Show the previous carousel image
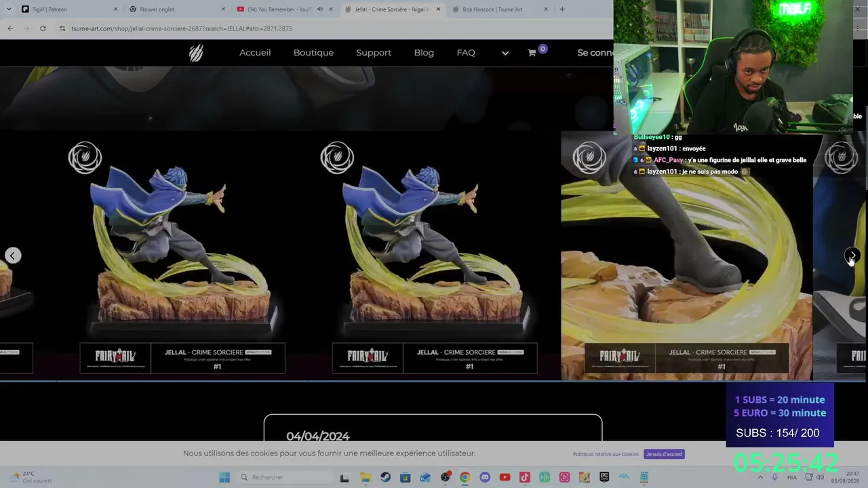The image size is (868, 488). (x=13, y=256)
